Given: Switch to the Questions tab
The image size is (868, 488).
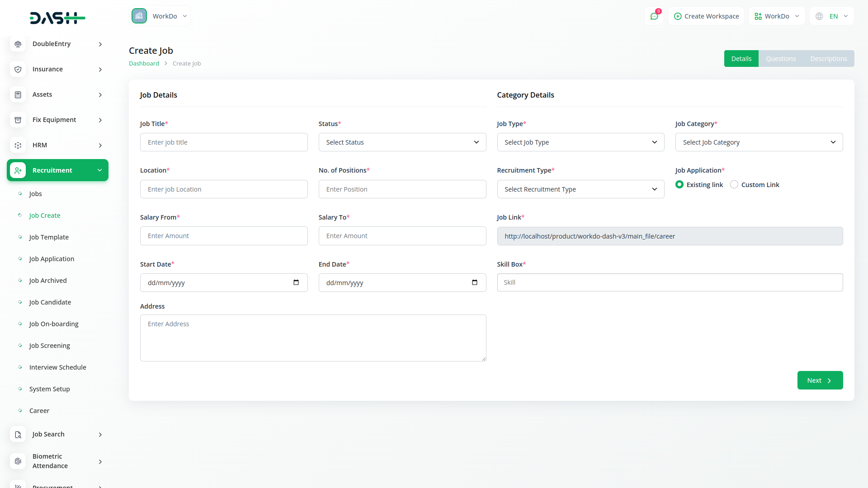Looking at the screenshot, I should [780, 59].
